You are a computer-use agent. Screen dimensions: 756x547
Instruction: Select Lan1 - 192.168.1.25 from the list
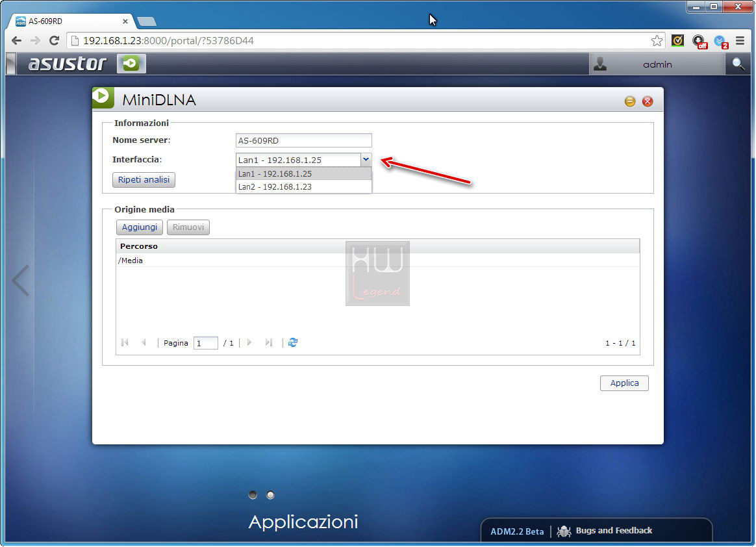point(304,173)
